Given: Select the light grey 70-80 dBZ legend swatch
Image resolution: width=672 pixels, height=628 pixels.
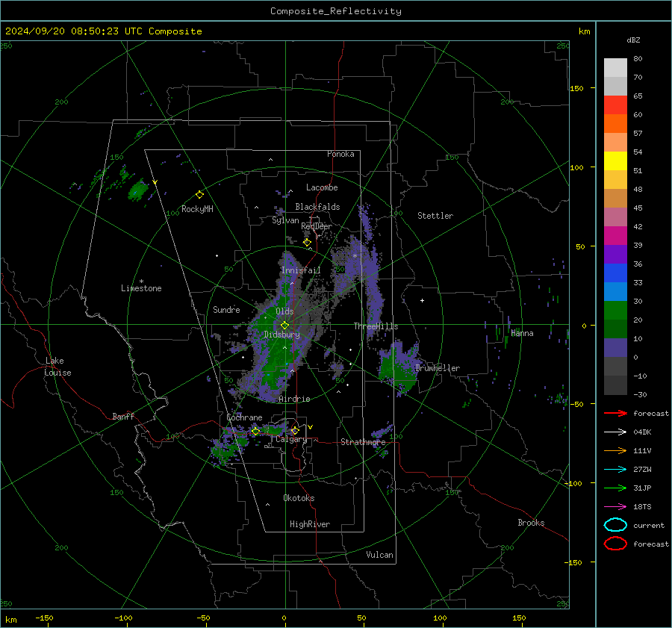Looking at the screenshot, I should (x=615, y=67).
